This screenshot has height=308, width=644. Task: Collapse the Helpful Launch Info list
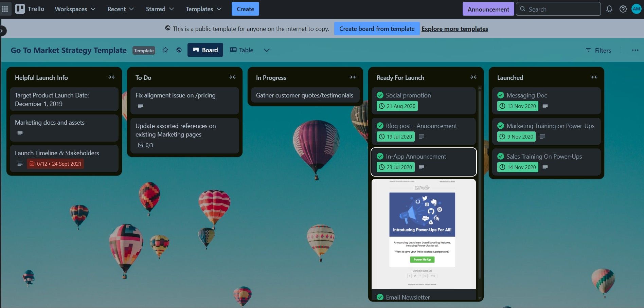(112, 77)
